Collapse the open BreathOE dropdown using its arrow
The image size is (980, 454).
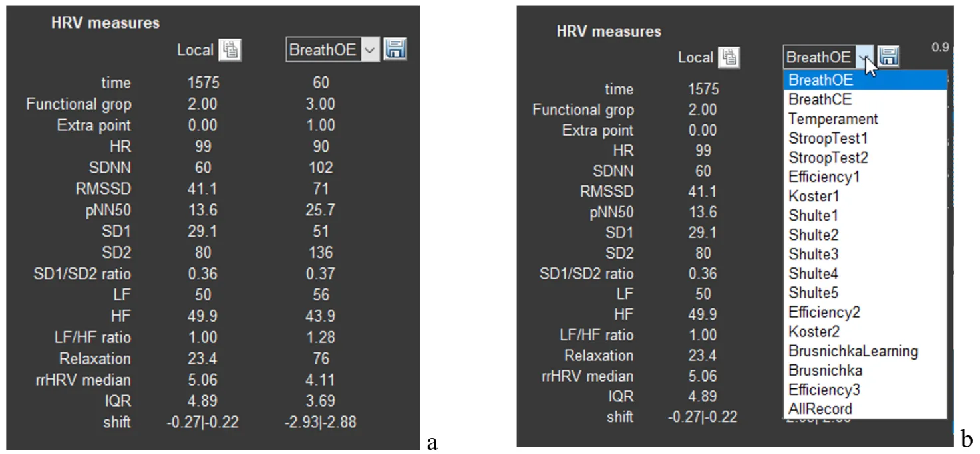pyautogui.click(x=864, y=58)
